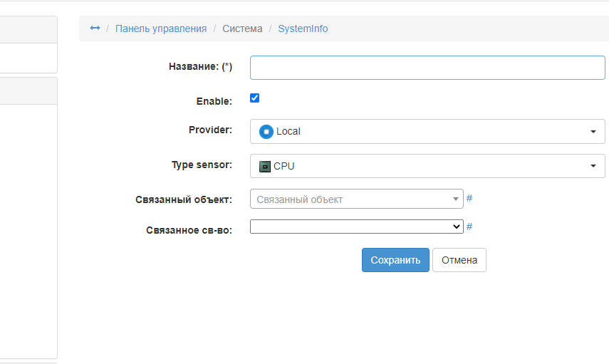Click the # link beside Связанное св-во
The height and width of the screenshot is (364, 609).
point(469,227)
